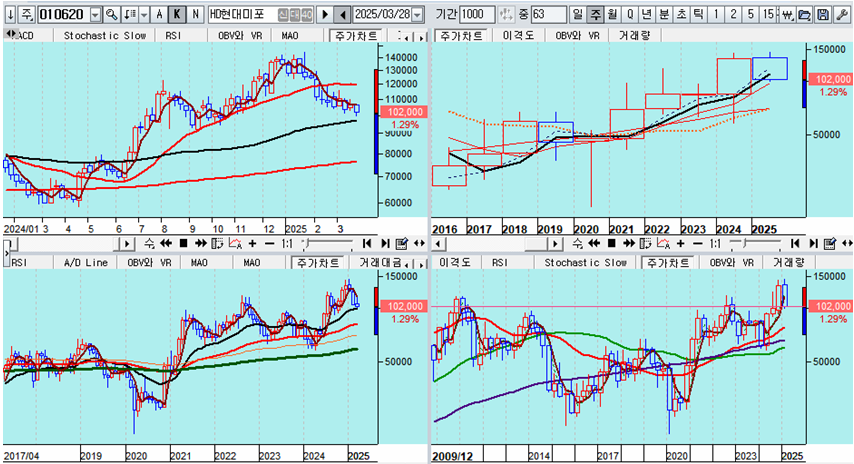The image size is (854, 464).
Task: Click the next stock right arrow
Action: coord(324,15)
